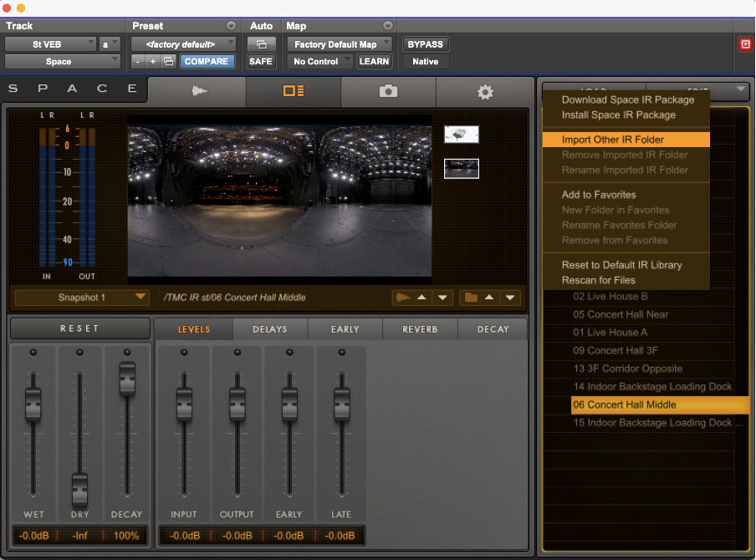Select the concert hall photo thumbnail
The width and height of the screenshot is (756, 560).
click(x=462, y=169)
